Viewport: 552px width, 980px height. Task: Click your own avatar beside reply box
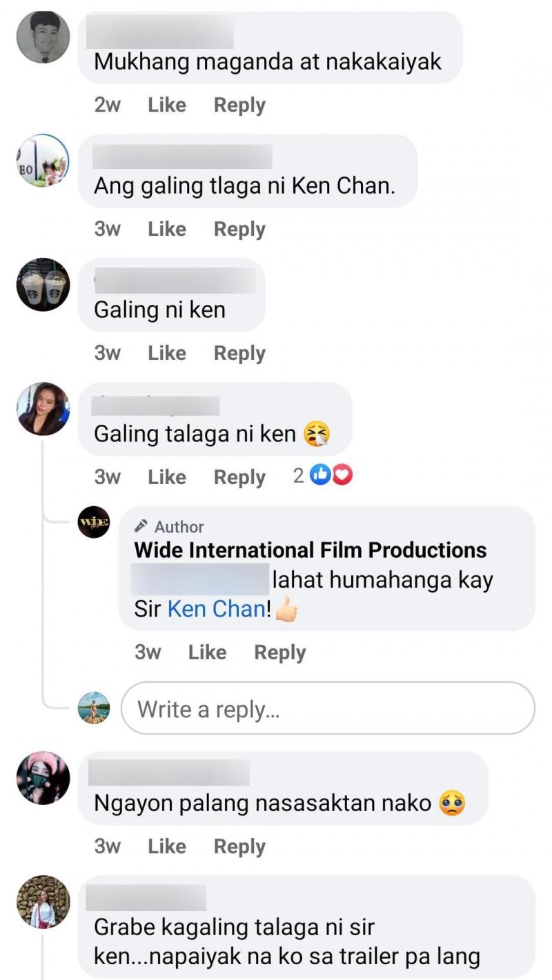tap(94, 708)
